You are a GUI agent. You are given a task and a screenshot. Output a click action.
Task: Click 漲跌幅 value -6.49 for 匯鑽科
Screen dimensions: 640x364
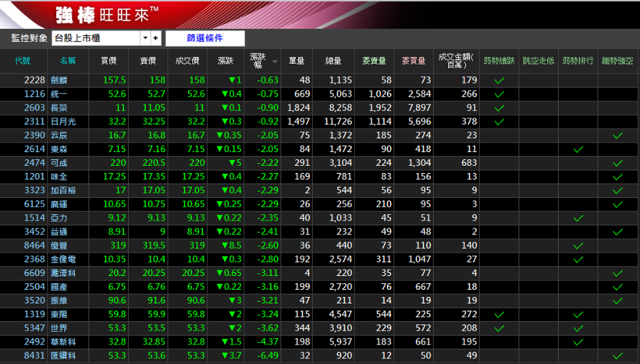[268, 356]
